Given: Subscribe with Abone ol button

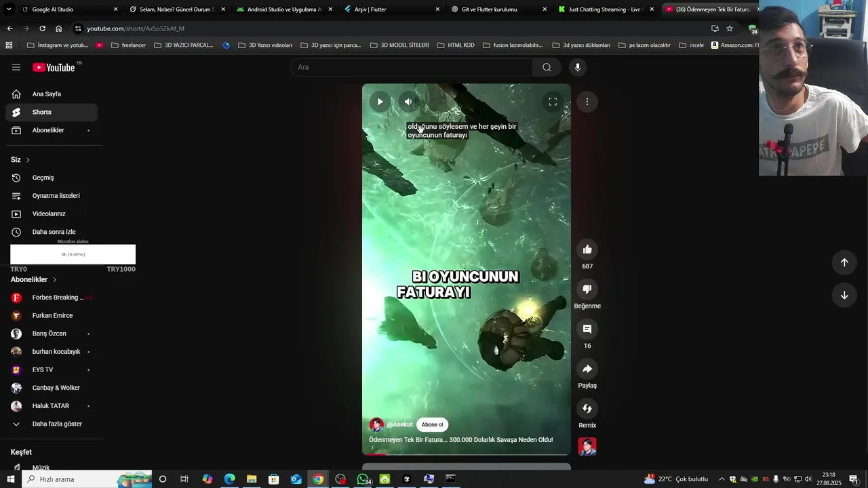Looking at the screenshot, I should click(x=432, y=425).
